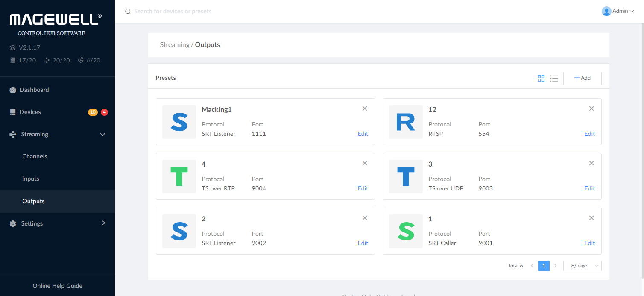Delete the RTSP preset named 12

[591, 108]
